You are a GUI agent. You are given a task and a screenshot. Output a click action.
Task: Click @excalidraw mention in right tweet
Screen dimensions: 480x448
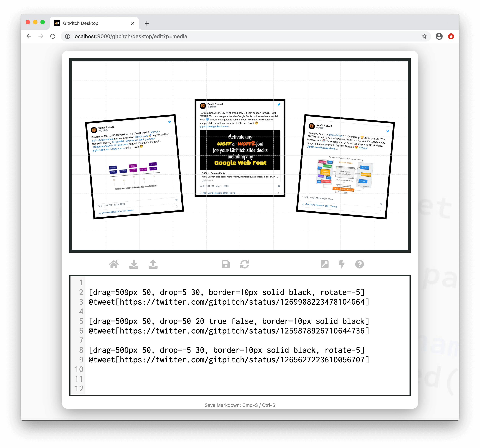335,135
